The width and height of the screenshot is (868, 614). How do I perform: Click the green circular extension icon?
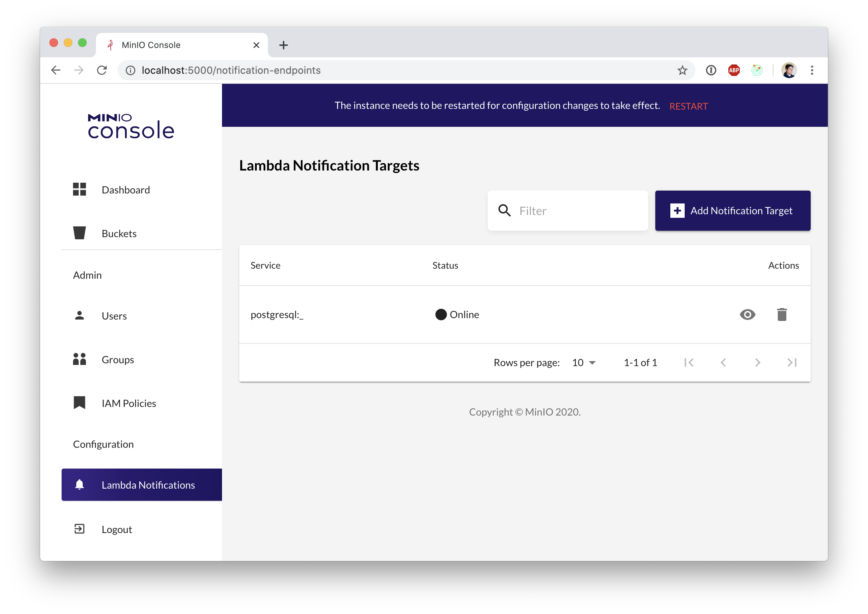coord(757,70)
